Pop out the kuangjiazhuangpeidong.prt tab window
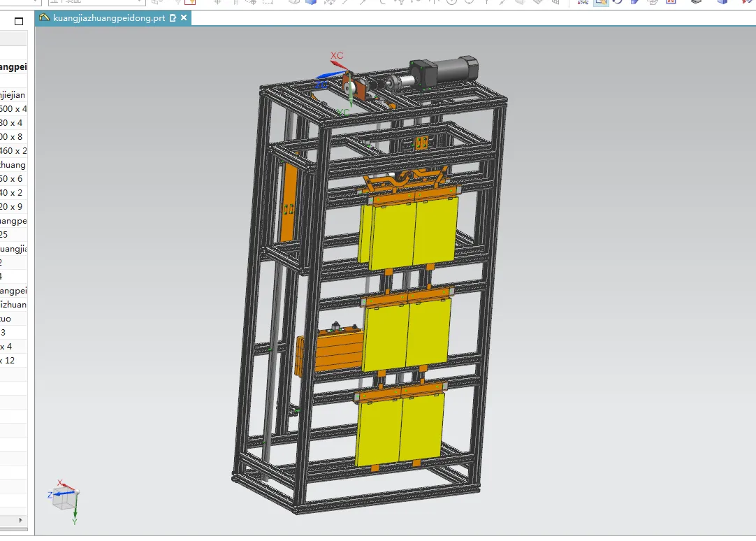The image size is (756, 541). coord(173,18)
